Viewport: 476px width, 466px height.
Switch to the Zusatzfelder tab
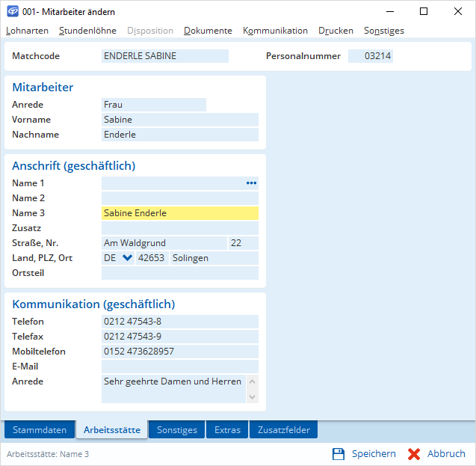click(284, 430)
